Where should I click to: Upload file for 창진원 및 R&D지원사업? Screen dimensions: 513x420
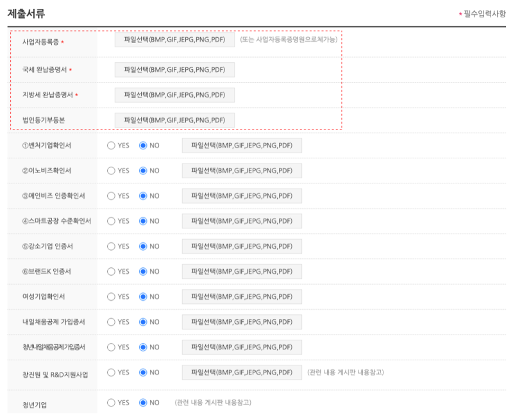coord(242,373)
